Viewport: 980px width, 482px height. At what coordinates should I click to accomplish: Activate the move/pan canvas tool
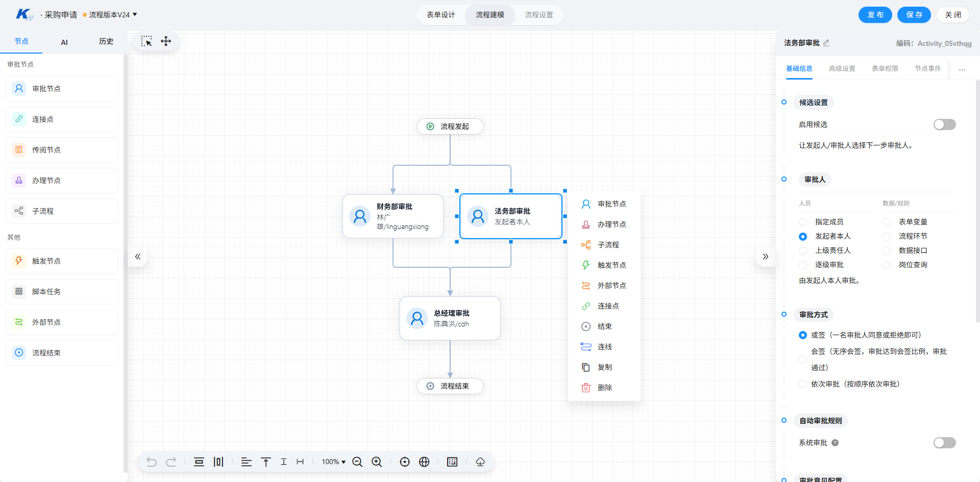coord(166,41)
